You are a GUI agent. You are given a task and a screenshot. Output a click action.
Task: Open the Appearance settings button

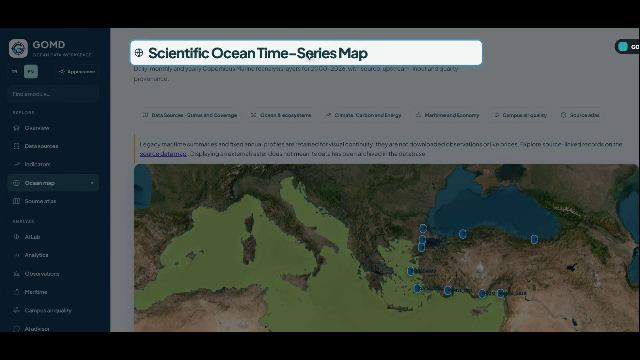pos(77,71)
